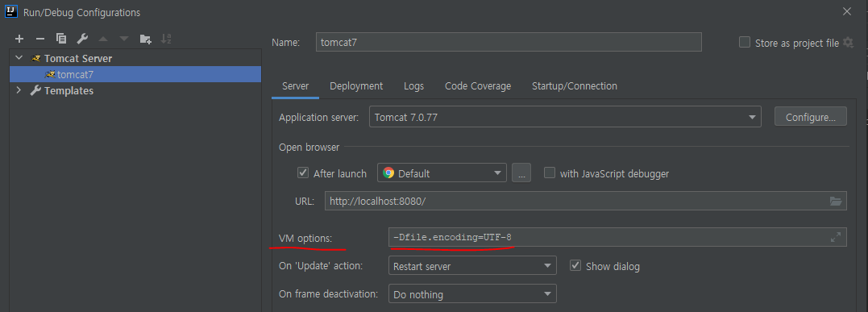Open the gear icon next to Store as project file
868x312 pixels.
coord(848,43)
